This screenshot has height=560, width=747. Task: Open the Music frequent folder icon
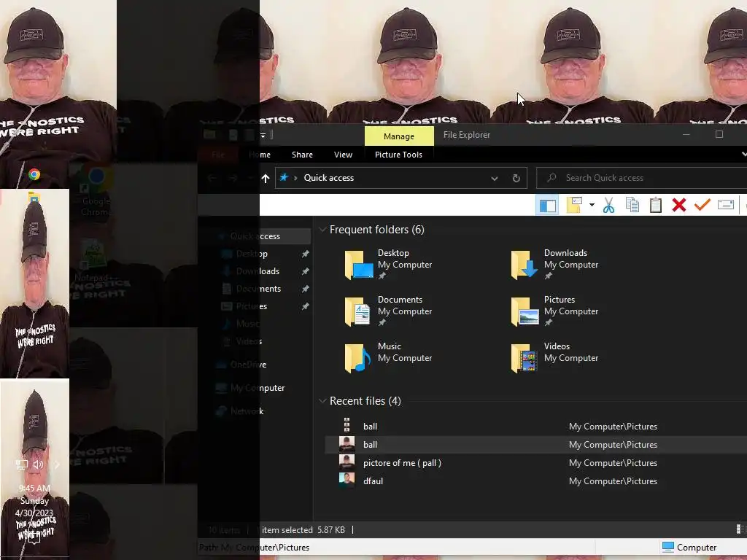359,357
